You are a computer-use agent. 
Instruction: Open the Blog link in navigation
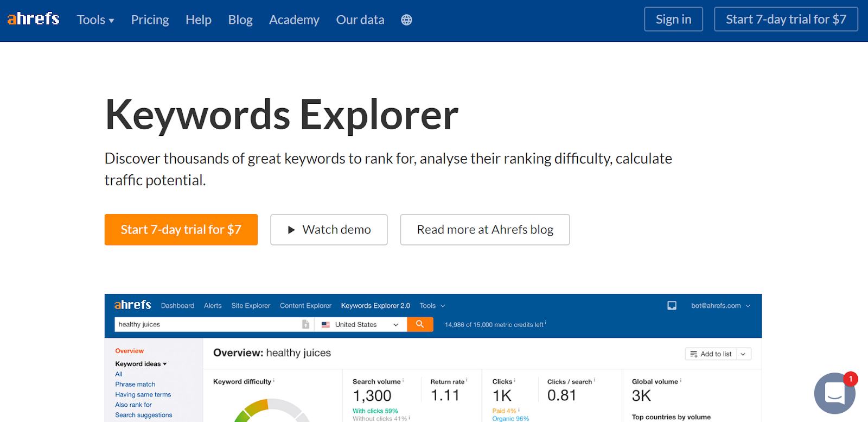pyautogui.click(x=240, y=20)
